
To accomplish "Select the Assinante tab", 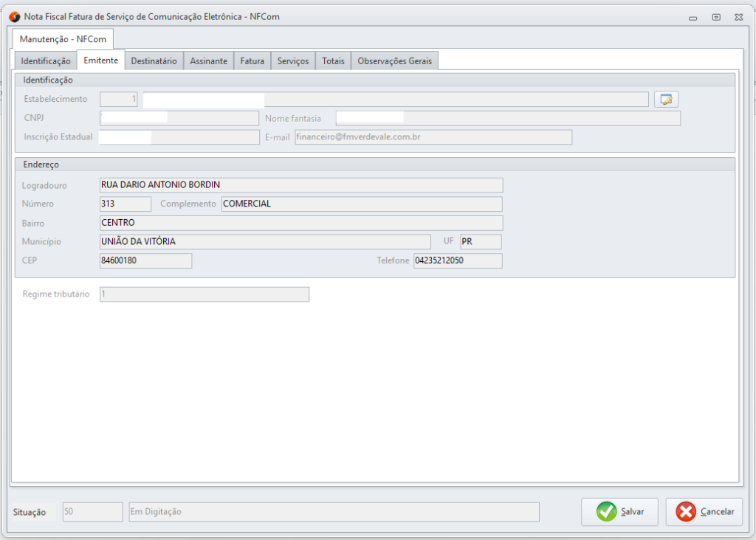I will 208,61.
